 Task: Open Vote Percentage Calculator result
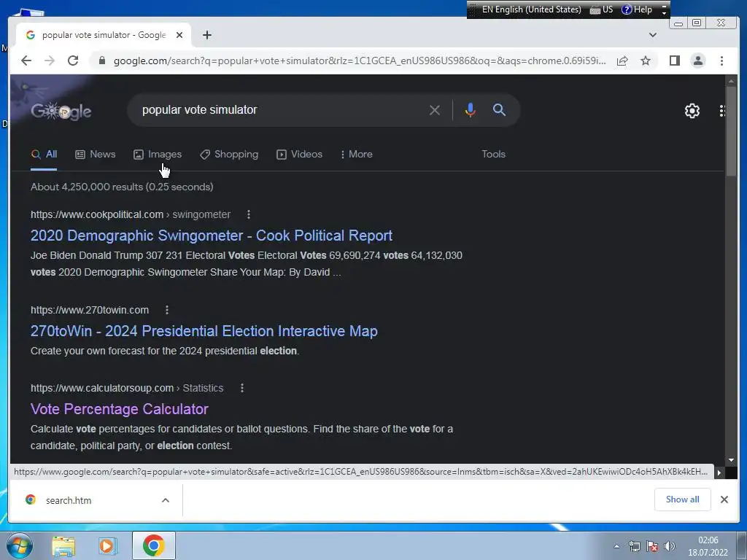[x=120, y=409]
